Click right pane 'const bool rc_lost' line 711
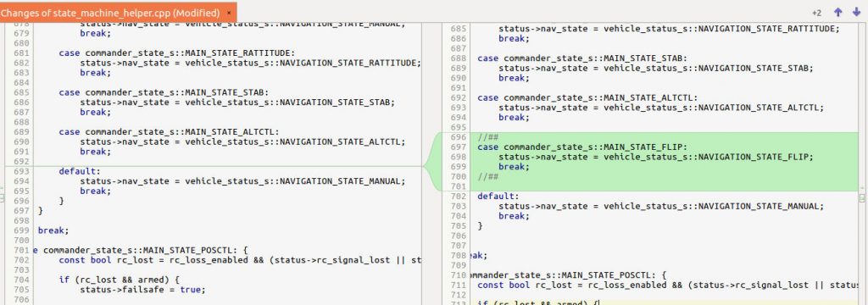The width and height of the screenshot is (868, 305). pyautogui.click(x=667, y=285)
